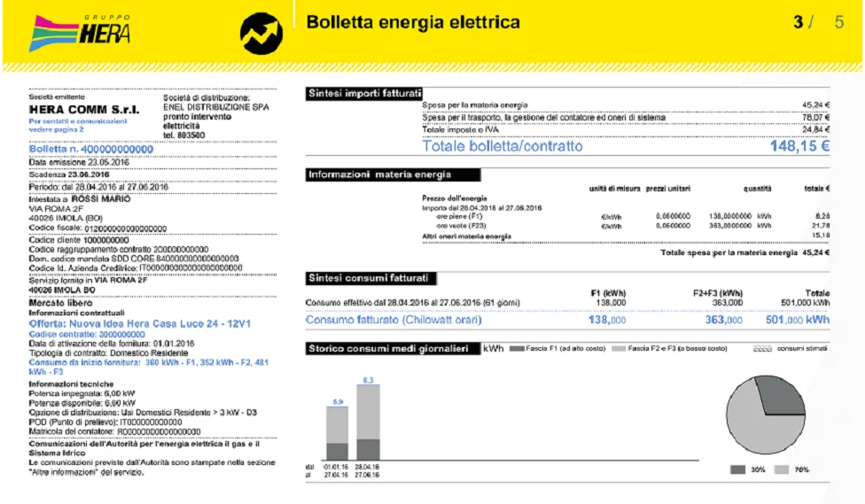865x504 pixels.
Task: Click the light 70% pie legend swatch
Action: (x=782, y=469)
